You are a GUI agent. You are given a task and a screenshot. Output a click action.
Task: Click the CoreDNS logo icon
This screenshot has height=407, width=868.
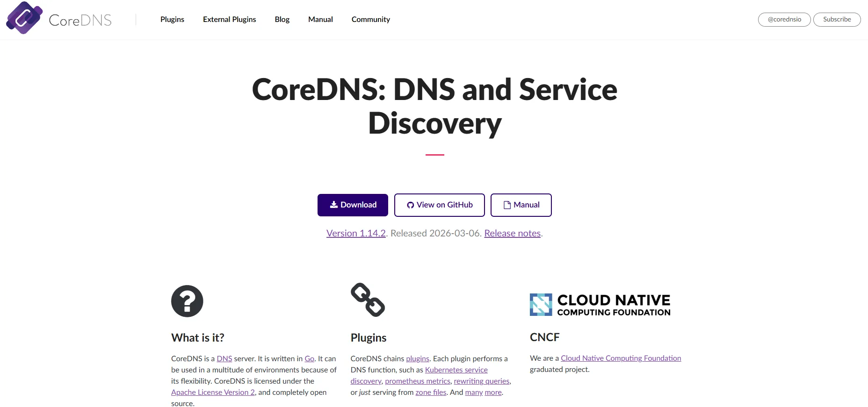pos(24,18)
